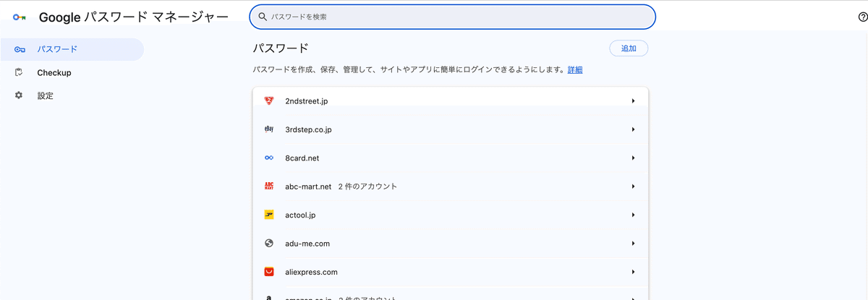
Task: Click the aliexpress.com red favicon
Action: click(x=269, y=272)
